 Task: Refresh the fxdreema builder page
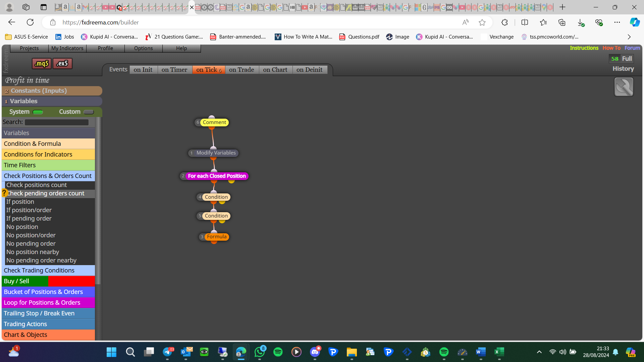(x=30, y=22)
